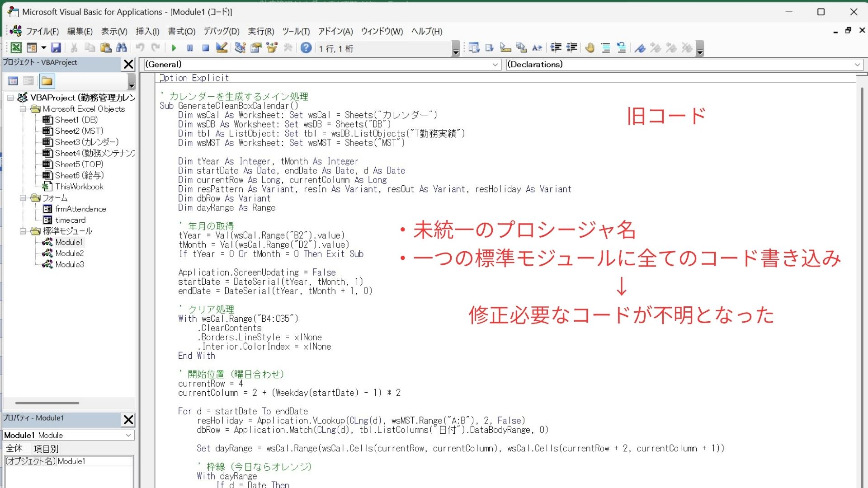Open the (General) object dropdown
This screenshot has width=868, height=488.
[495, 65]
